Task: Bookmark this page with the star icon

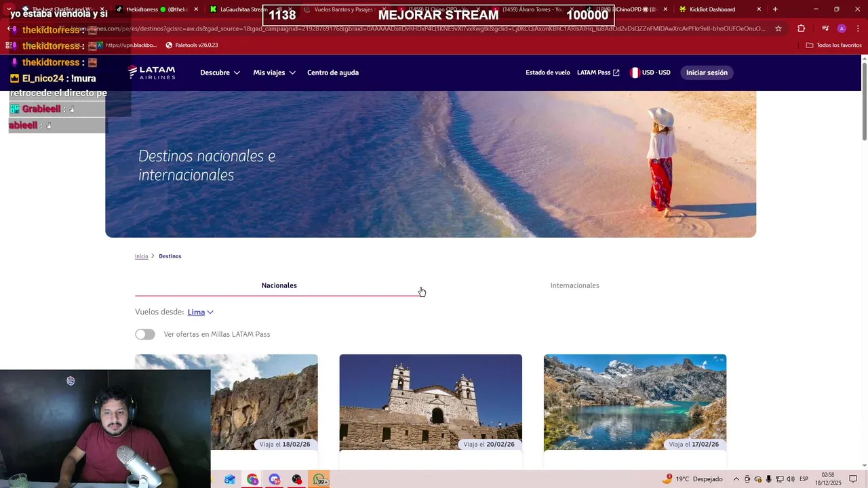Action: tap(778, 28)
